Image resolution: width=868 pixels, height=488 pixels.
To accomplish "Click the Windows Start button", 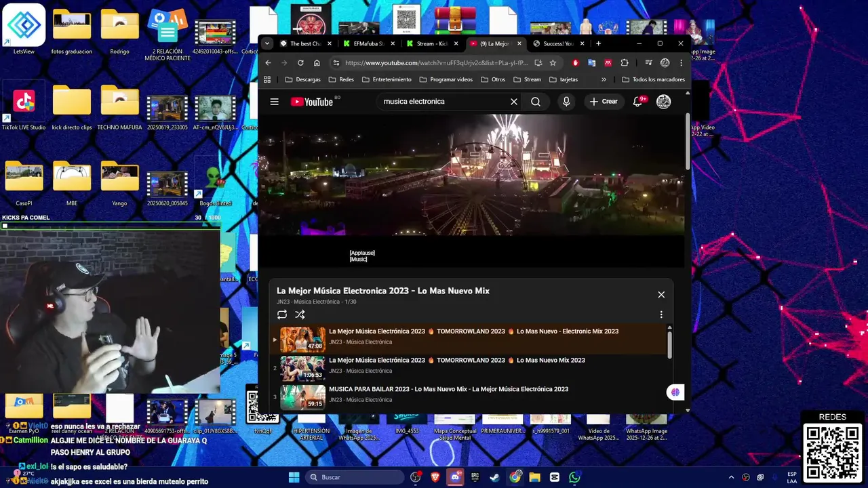I will click(294, 477).
